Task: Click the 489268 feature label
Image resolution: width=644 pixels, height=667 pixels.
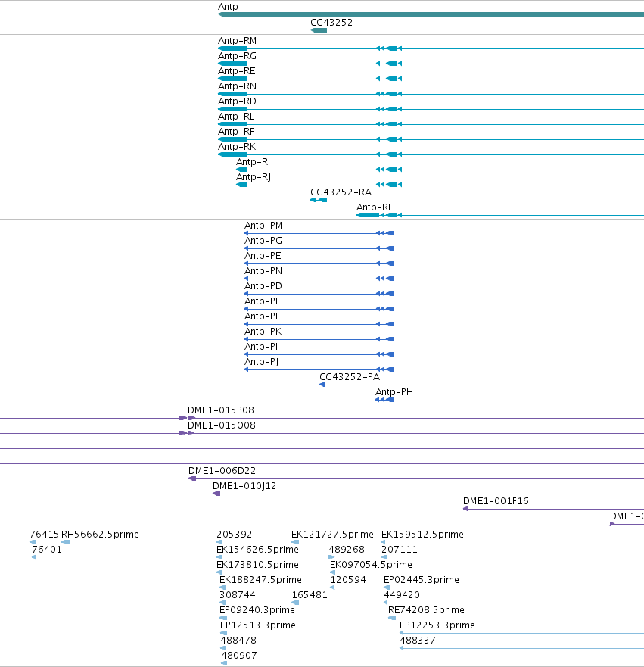Action: coord(347,550)
